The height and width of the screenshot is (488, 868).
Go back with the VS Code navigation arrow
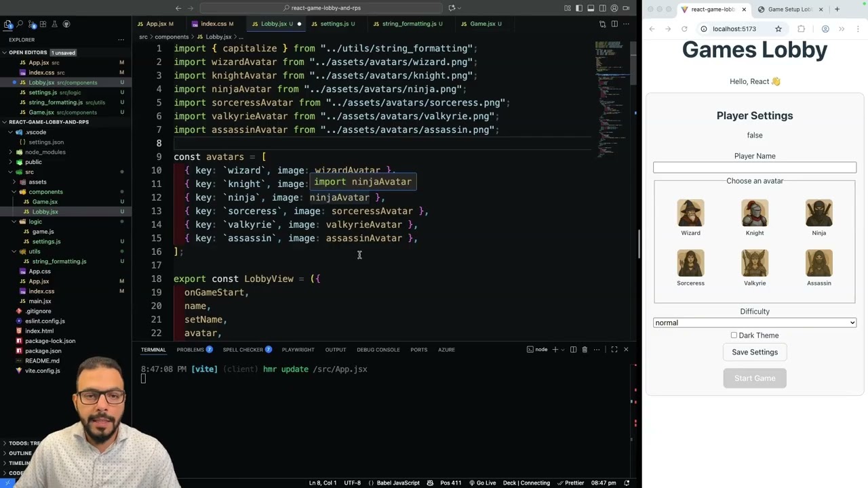coord(178,8)
